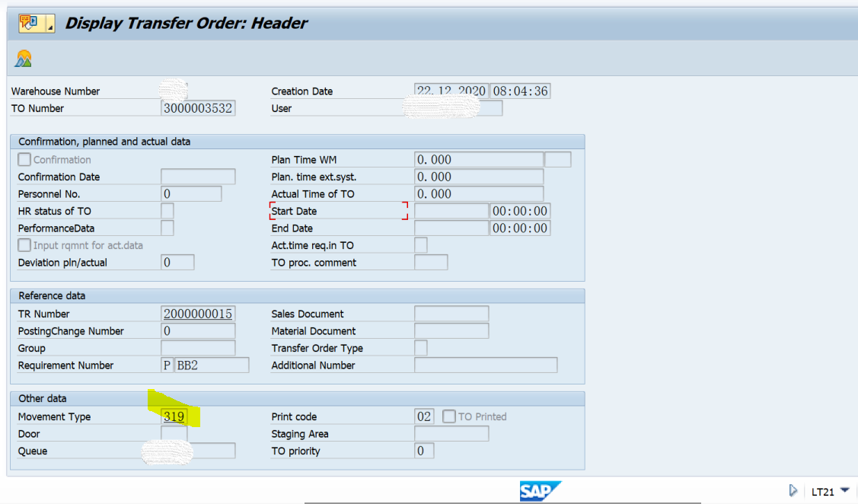The image size is (858, 504).
Task: Expand the status bar using the arrow icon
Action: click(x=793, y=490)
